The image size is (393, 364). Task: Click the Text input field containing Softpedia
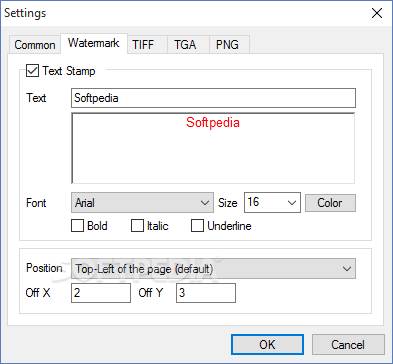[x=213, y=98]
